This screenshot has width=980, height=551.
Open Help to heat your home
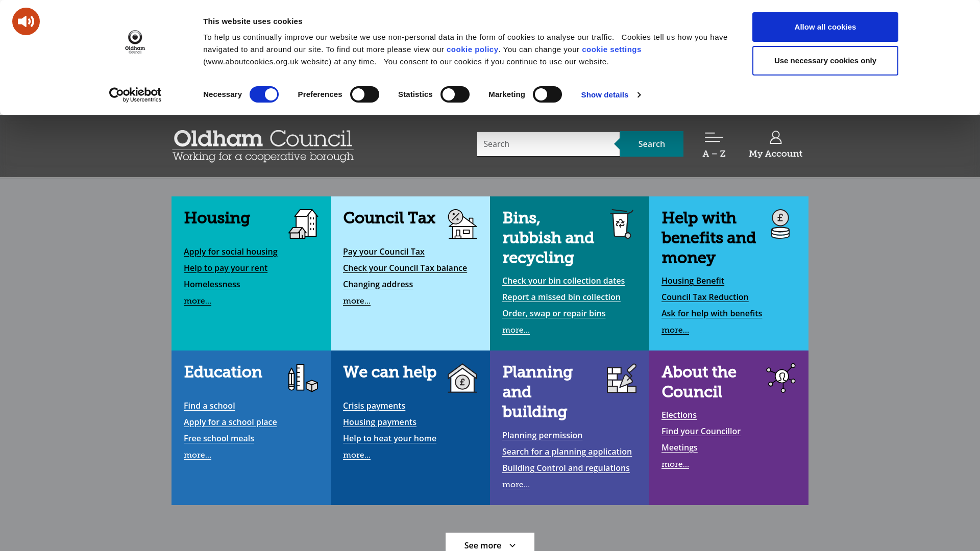389,439
